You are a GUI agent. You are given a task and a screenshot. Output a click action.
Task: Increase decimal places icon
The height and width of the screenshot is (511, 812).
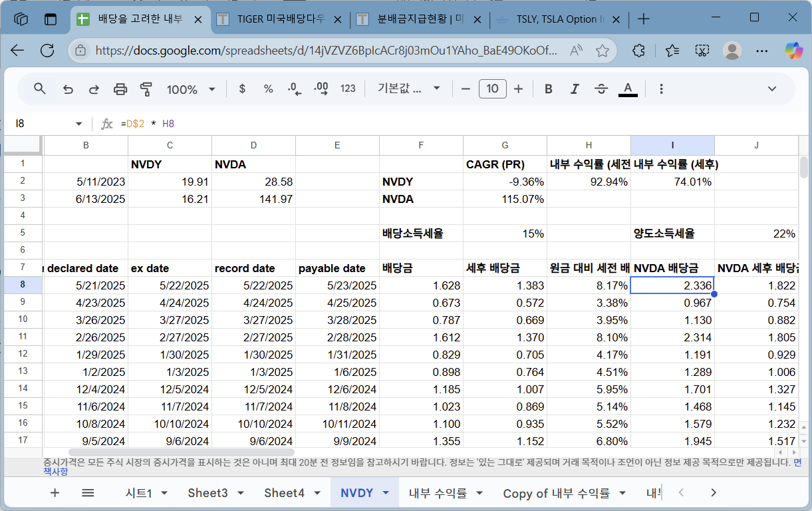pyautogui.click(x=321, y=88)
